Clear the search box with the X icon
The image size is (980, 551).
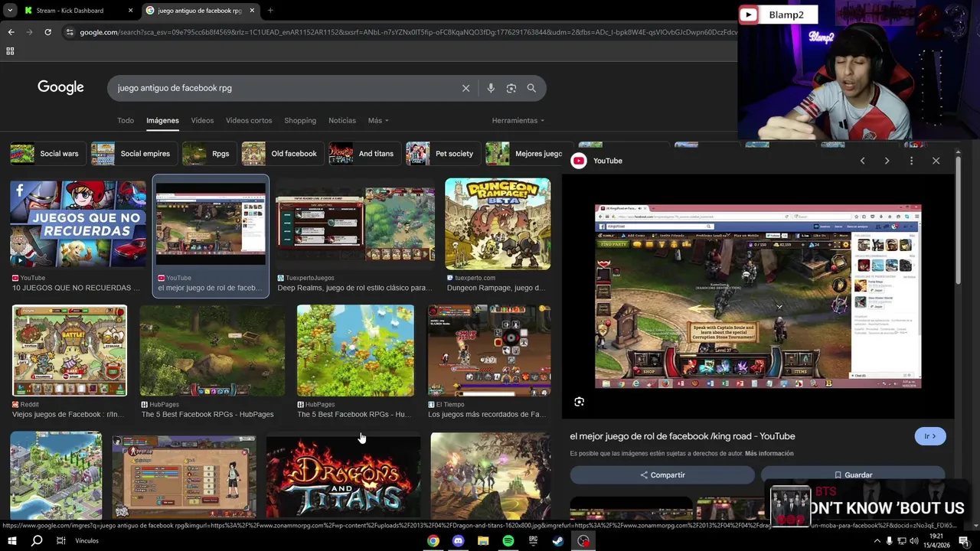pos(465,88)
